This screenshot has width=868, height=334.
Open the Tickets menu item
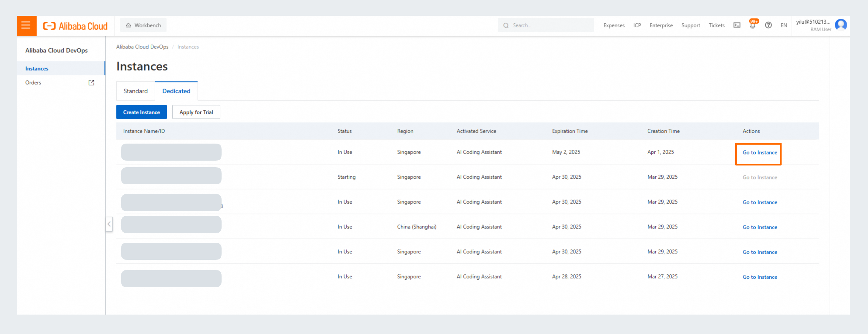coord(716,25)
